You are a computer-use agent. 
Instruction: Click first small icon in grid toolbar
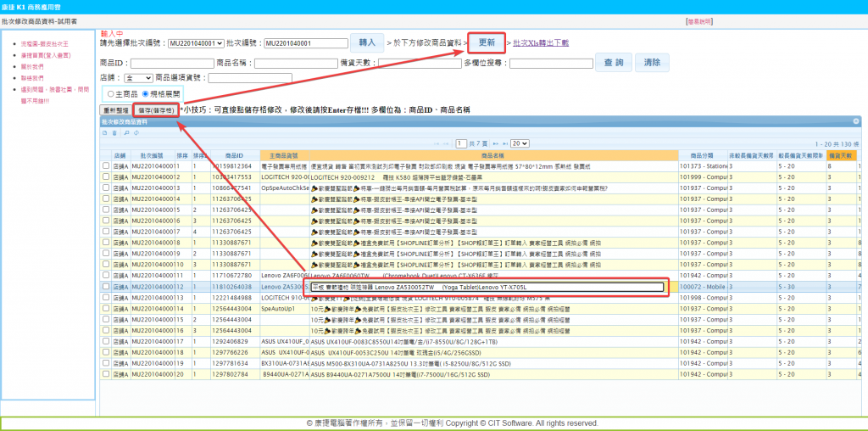[103, 132]
